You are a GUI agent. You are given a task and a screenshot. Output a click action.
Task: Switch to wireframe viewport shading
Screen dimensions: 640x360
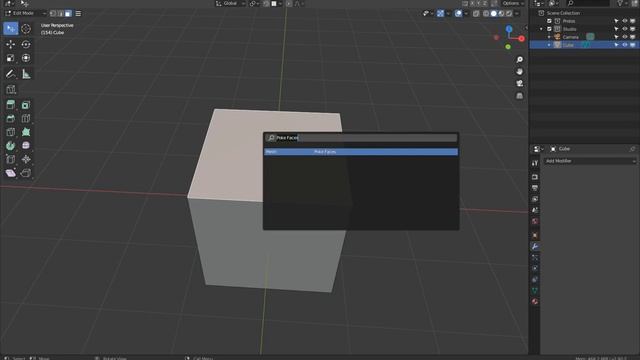coord(486,13)
